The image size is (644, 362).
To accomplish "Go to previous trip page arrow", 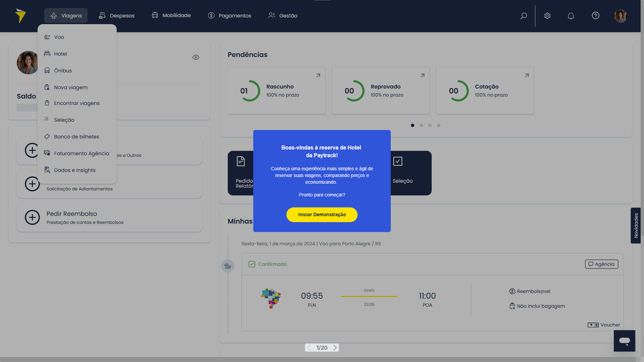I will click(x=309, y=348).
